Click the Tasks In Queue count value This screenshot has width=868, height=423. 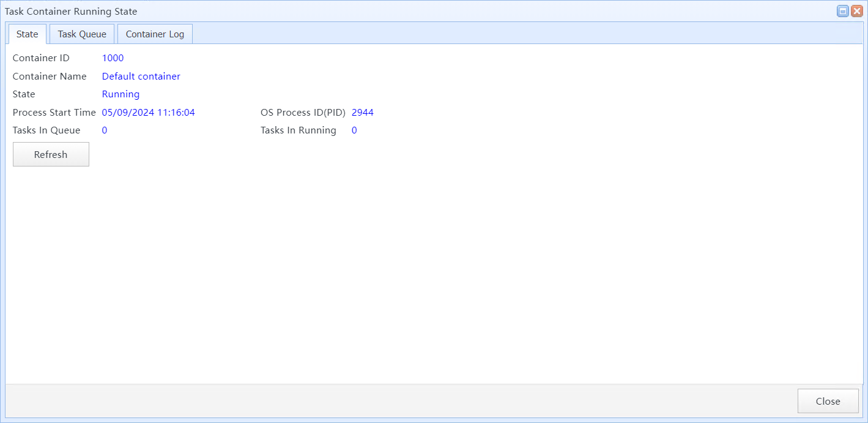(105, 130)
